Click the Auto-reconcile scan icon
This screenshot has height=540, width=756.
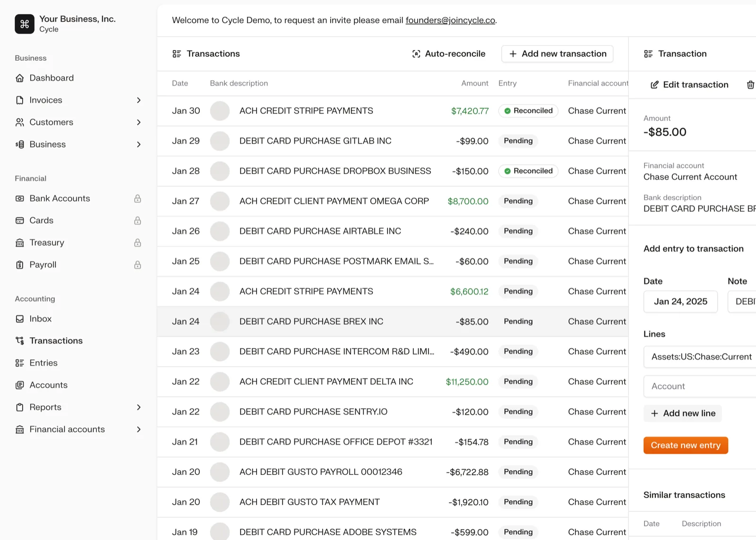(416, 54)
